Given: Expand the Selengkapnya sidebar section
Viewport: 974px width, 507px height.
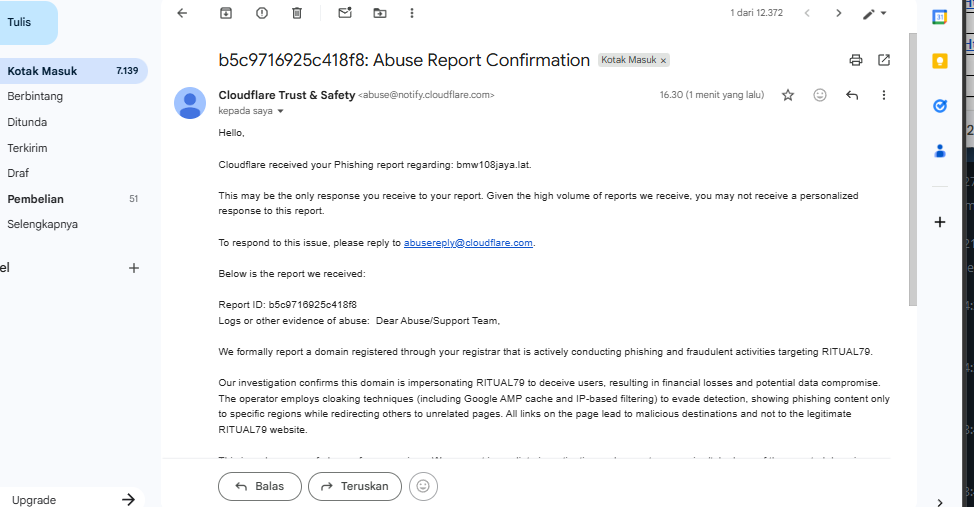Looking at the screenshot, I should tap(42, 224).
